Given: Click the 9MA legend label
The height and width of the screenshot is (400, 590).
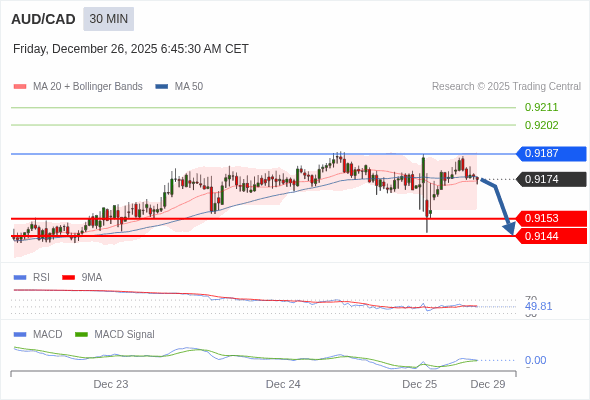Looking at the screenshot, I should [x=92, y=278].
